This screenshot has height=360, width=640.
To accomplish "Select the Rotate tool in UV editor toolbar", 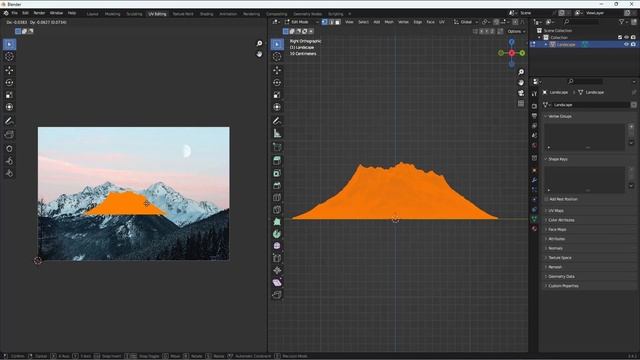I will 9,82.
